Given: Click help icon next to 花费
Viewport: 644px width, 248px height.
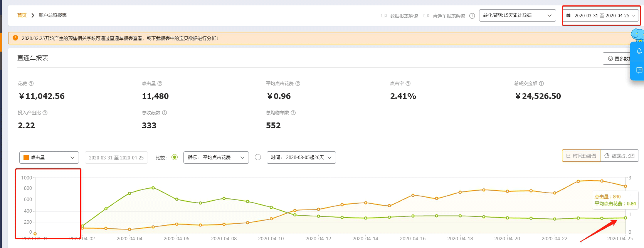Looking at the screenshot, I should point(31,84).
